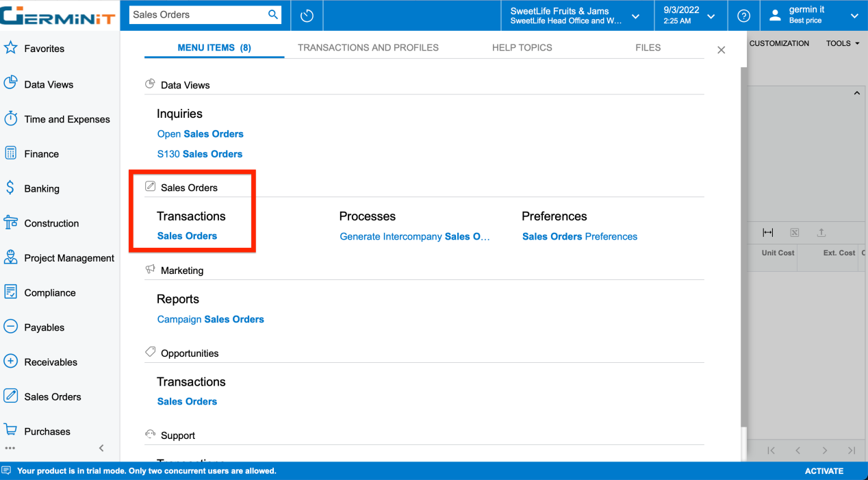Image resolution: width=868 pixels, height=480 pixels.
Task: Click Activate in the trial banner
Action: tap(824, 471)
